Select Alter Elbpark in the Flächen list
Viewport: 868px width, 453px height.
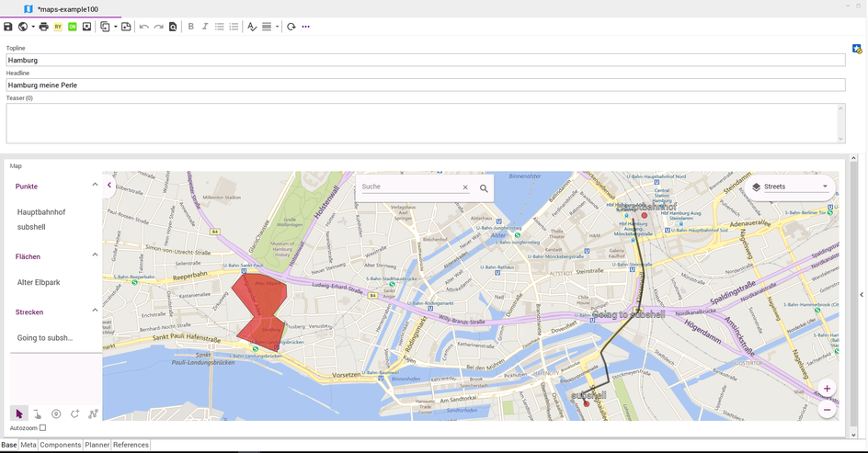pyautogui.click(x=39, y=282)
